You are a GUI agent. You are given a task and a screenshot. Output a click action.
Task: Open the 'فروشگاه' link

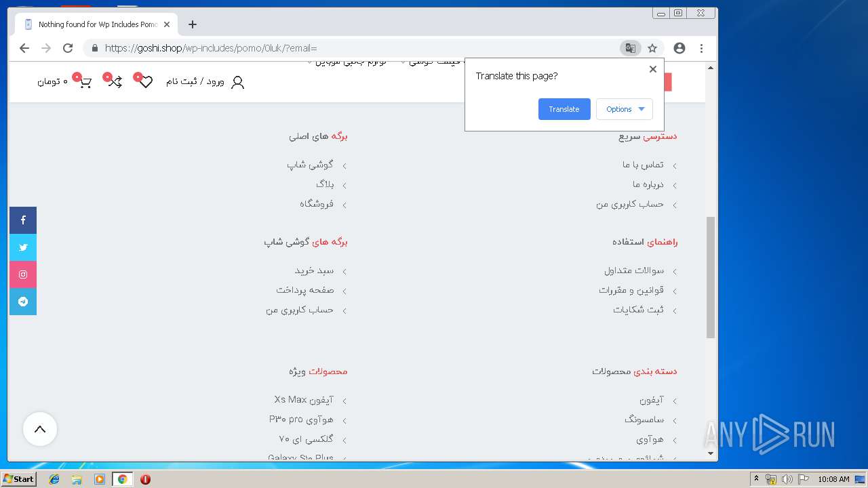point(317,204)
